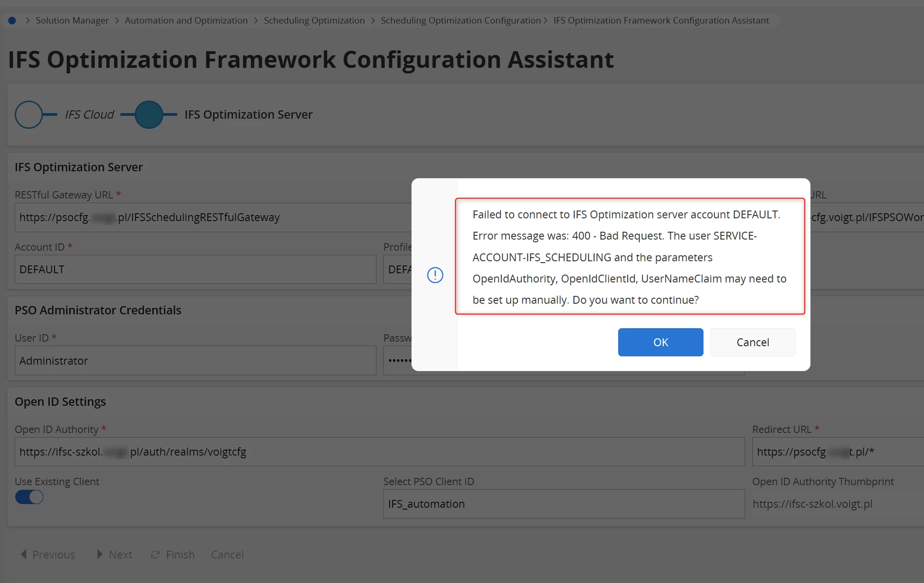924x583 pixels.
Task: Click the OK button in the dialog
Action: point(660,342)
